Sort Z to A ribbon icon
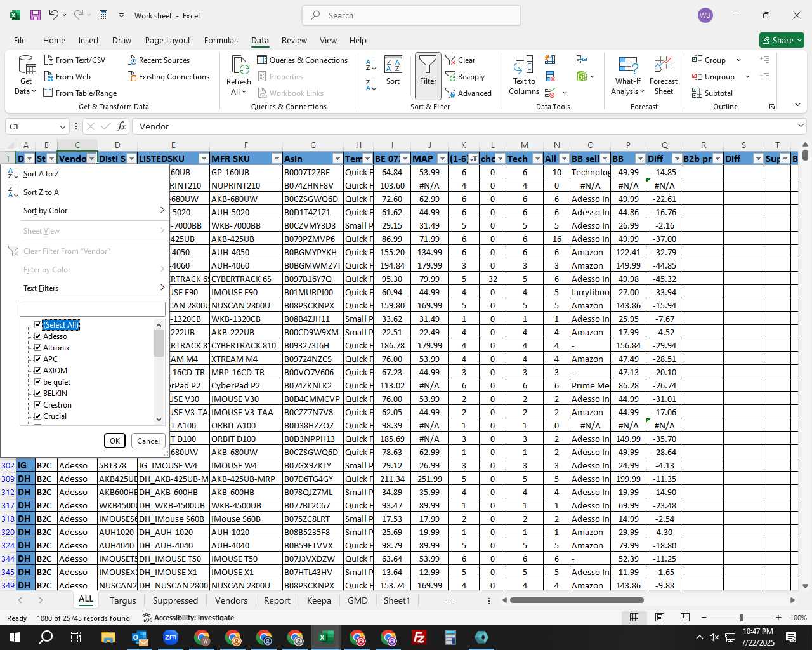This screenshot has height=650, width=812. point(371,84)
